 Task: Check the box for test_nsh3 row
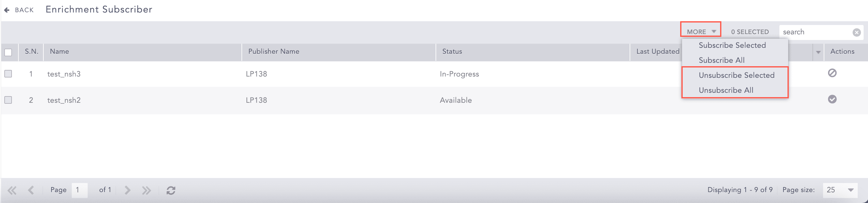8,74
